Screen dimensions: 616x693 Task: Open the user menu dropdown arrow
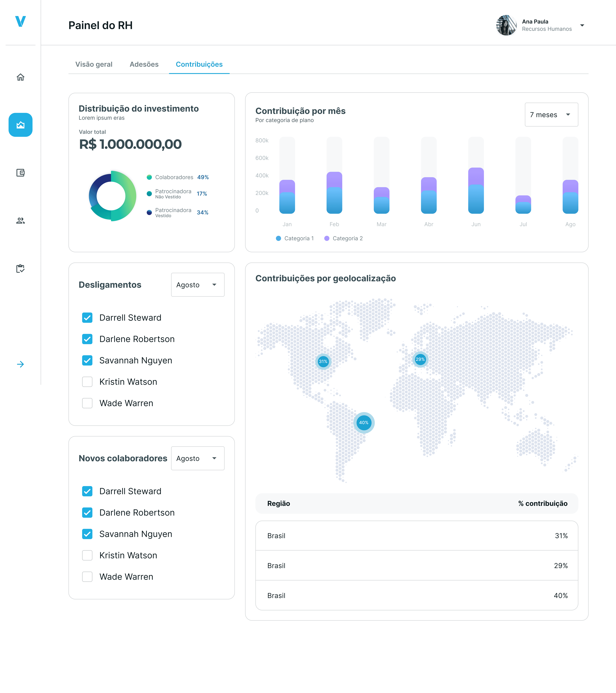pyautogui.click(x=582, y=25)
